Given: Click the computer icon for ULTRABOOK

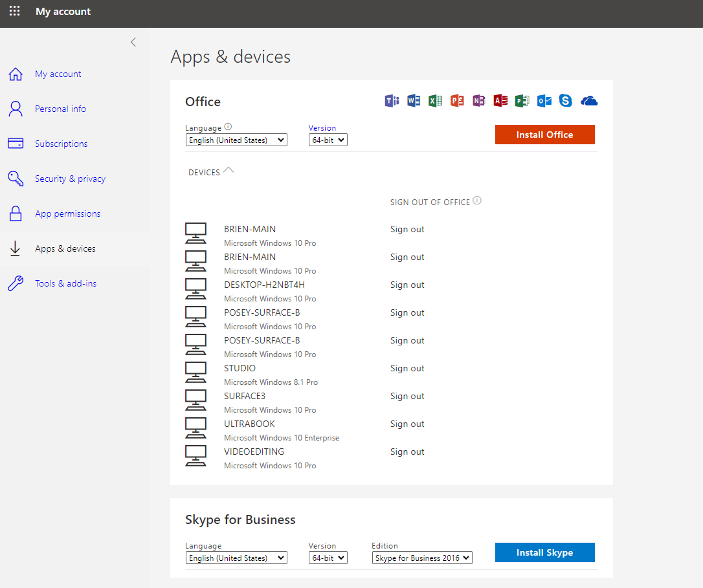Looking at the screenshot, I should click(x=196, y=428).
